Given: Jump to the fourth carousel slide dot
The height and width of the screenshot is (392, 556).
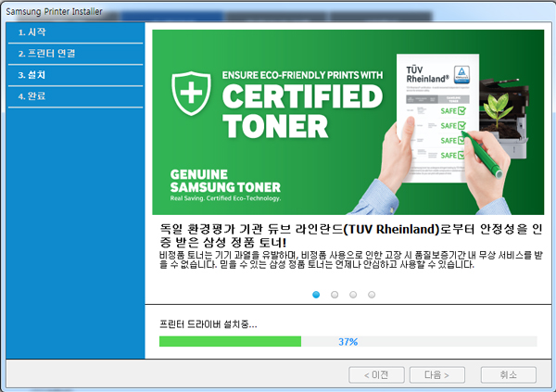Looking at the screenshot, I should coord(372,294).
